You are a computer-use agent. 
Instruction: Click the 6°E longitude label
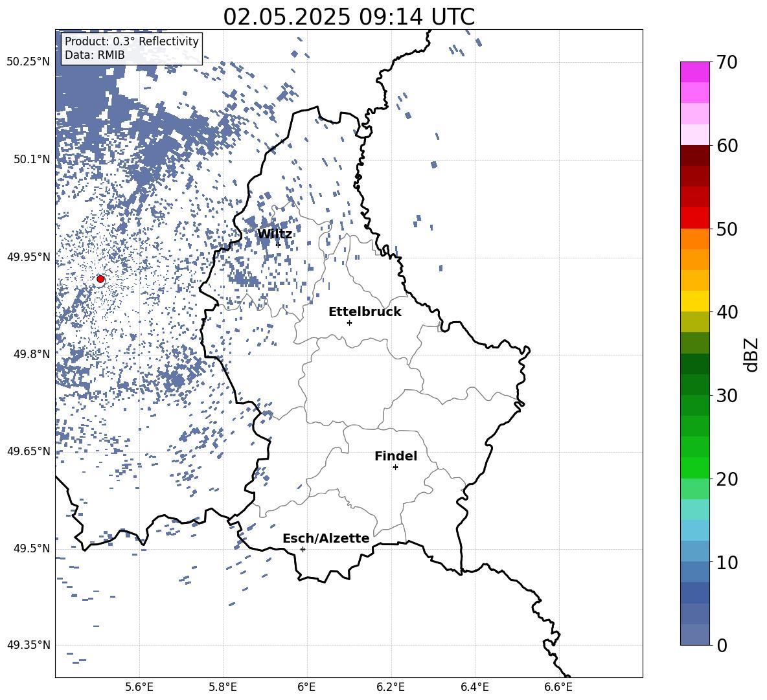pyautogui.click(x=306, y=687)
